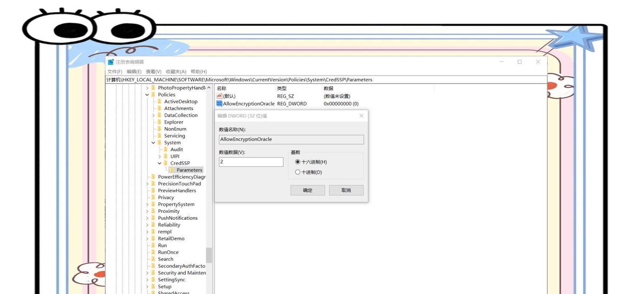
Task: Click the registry path address bar
Action: pyautogui.click(x=326, y=79)
